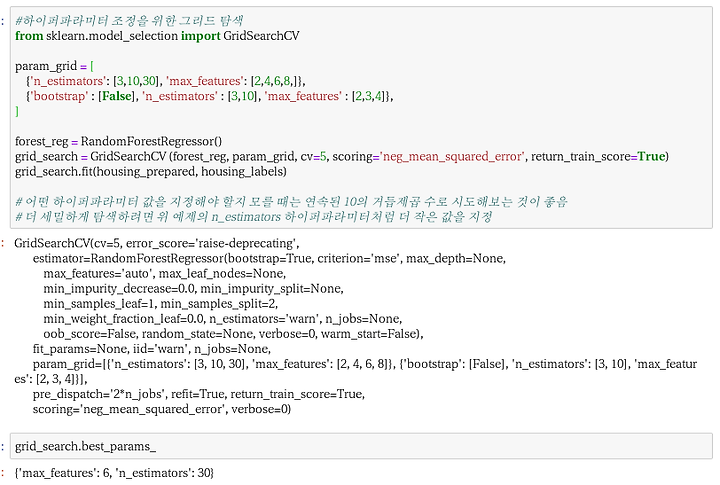Click the Korean comment '#하이퍼파라미터 조정을 위한 그리드 탐색'
The width and height of the screenshot is (720, 485).
[129, 21]
